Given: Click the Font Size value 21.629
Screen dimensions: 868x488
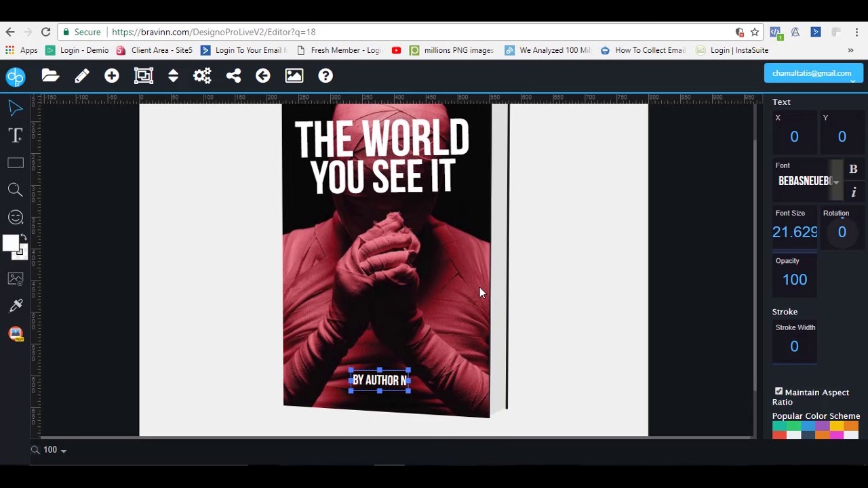Looking at the screenshot, I should point(795,232).
